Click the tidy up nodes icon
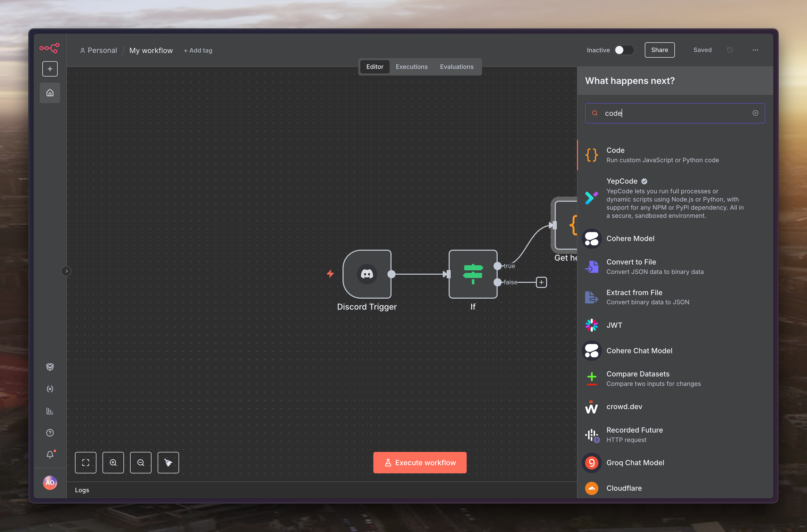The height and width of the screenshot is (532, 807). [168, 462]
